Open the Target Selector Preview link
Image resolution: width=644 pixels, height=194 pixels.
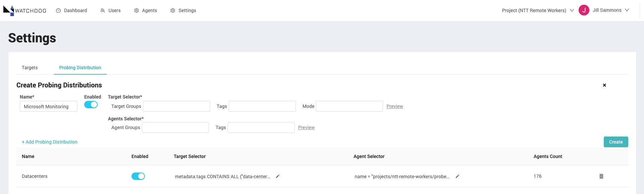click(x=395, y=106)
